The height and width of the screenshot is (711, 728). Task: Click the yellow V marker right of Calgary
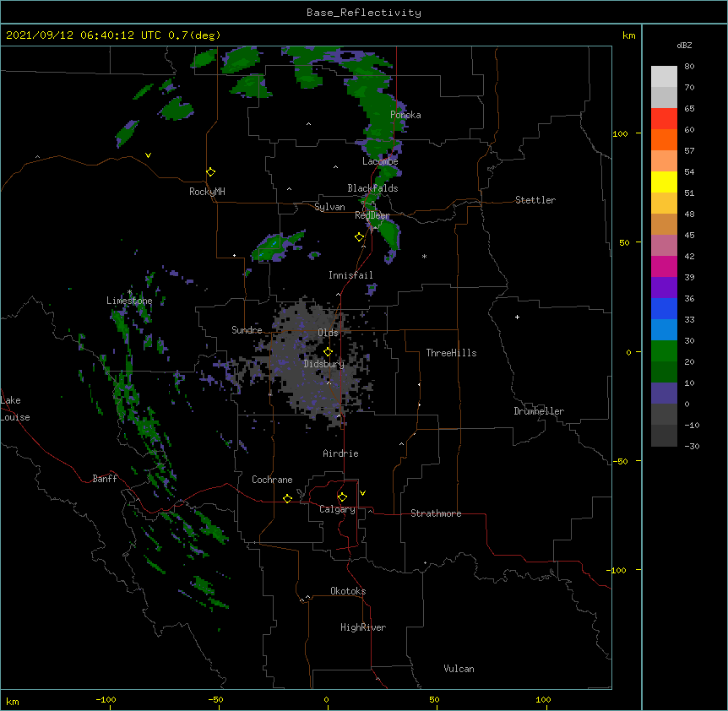pyautogui.click(x=362, y=493)
